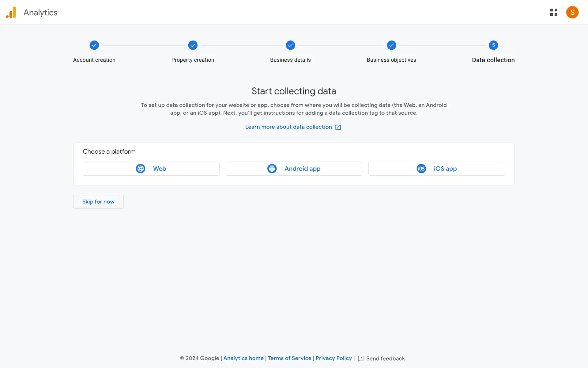Open Learn more about data collection link
Viewport: 588px width, 368px height.
click(x=288, y=127)
